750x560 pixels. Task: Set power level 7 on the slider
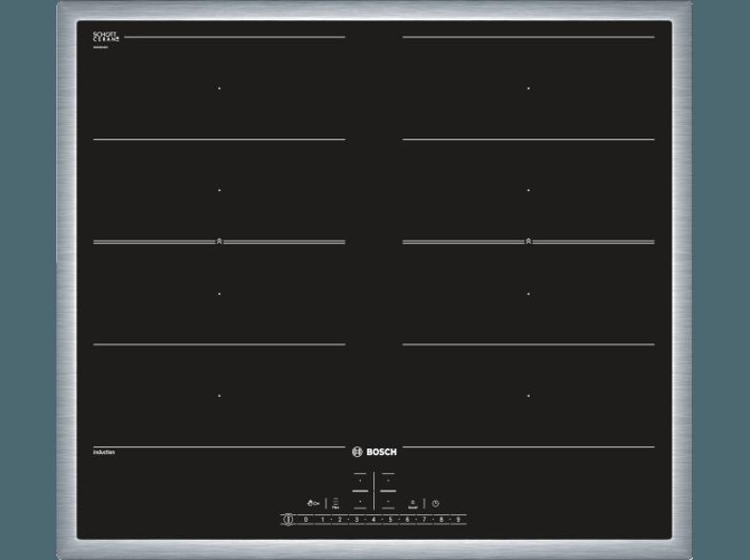tap(425, 519)
